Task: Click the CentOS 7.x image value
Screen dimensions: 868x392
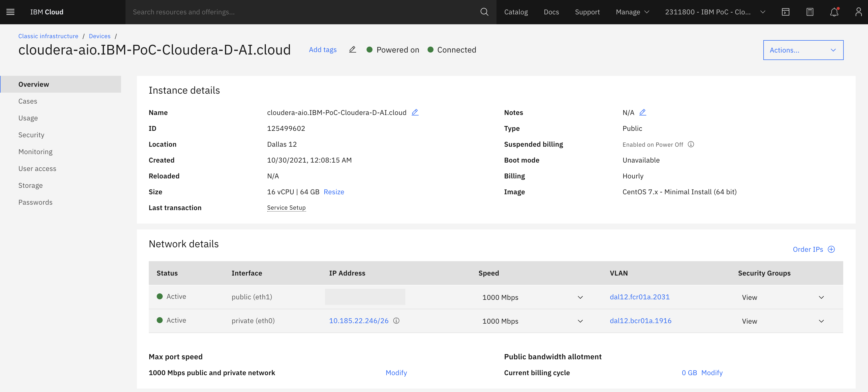Action: (679, 192)
